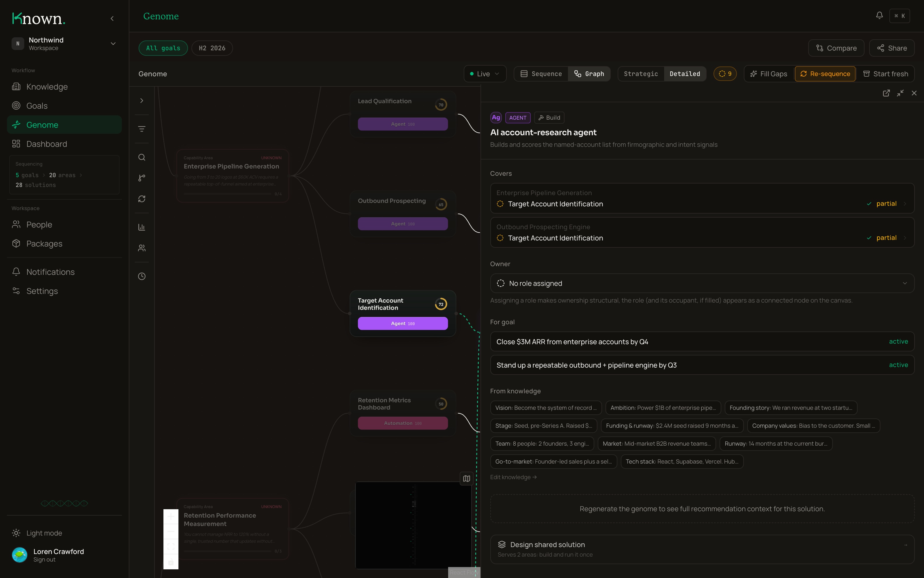The width and height of the screenshot is (924, 578).
Task: Click the 20 areas sequencing breadcrumb
Action: pos(62,175)
